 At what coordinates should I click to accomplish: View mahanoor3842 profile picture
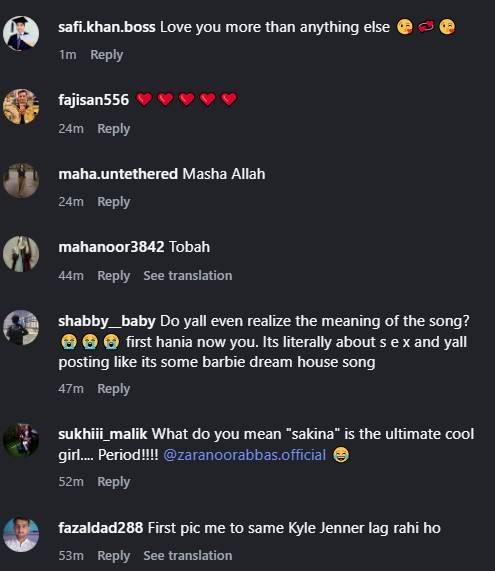tap(21, 254)
